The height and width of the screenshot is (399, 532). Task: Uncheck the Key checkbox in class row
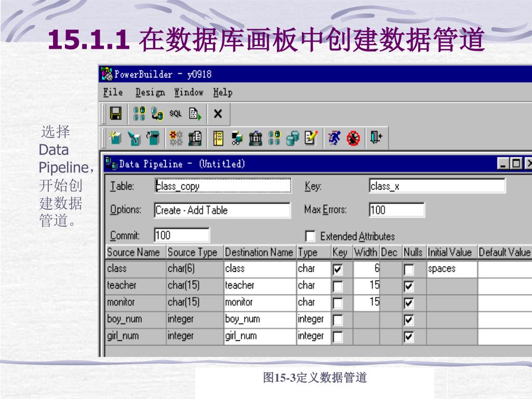pos(338,270)
